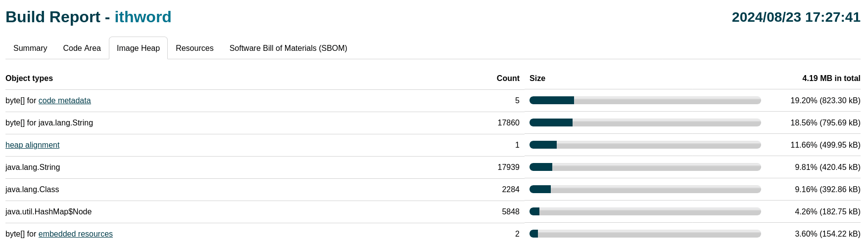Open the Summary tab
The width and height of the screenshot is (868, 244).
click(30, 48)
